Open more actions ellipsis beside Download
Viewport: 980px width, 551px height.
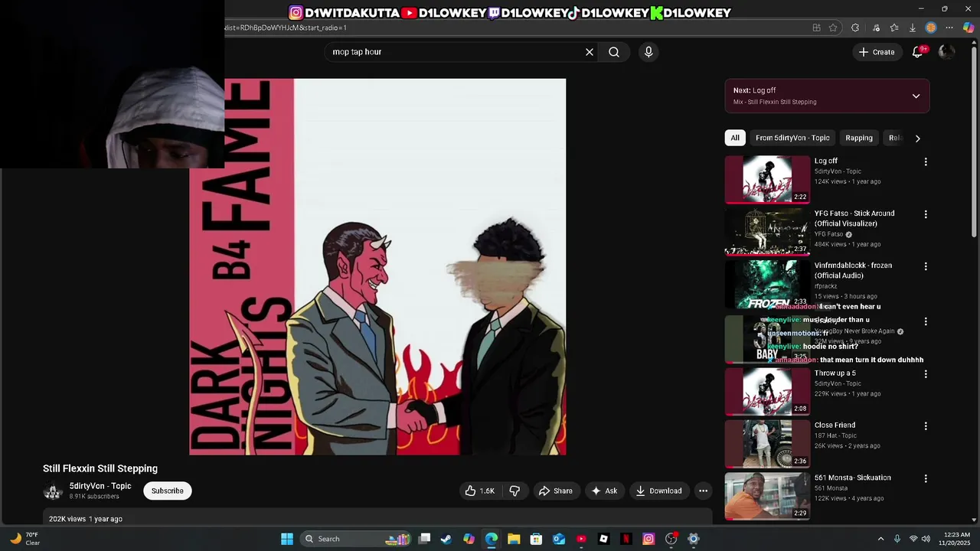click(x=703, y=491)
